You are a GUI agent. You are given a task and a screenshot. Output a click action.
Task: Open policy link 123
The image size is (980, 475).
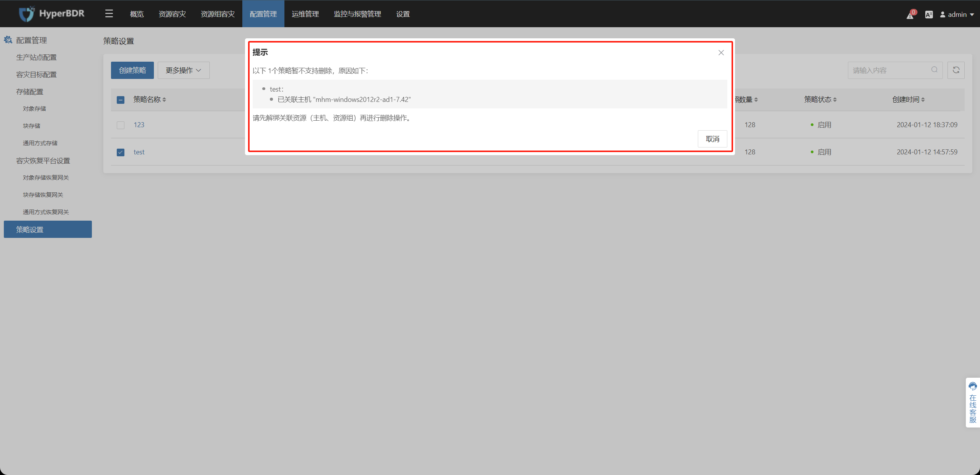(139, 125)
